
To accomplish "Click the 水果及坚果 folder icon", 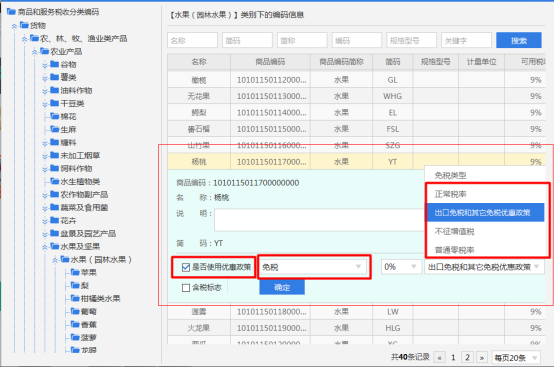I will coord(54,246).
